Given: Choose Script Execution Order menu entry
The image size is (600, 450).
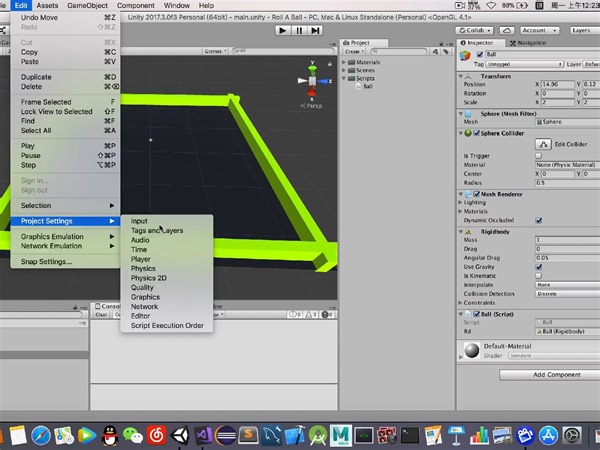Looking at the screenshot, I should click(166, 326).
